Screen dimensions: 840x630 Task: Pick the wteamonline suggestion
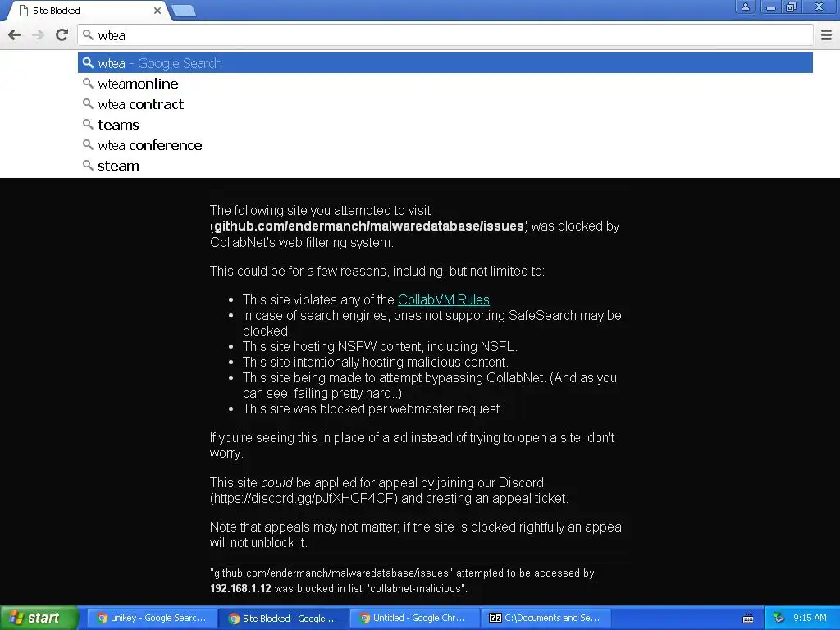pos(445,84)
